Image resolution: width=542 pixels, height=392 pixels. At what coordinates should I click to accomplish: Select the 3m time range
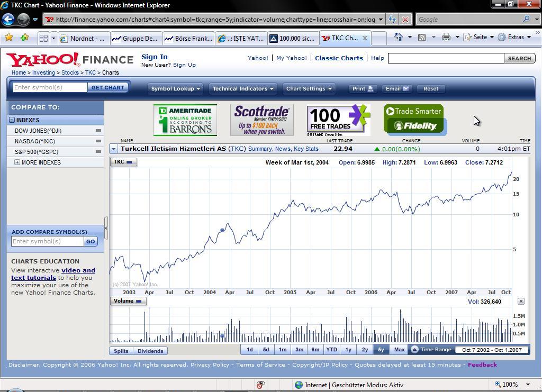point(300,350)
